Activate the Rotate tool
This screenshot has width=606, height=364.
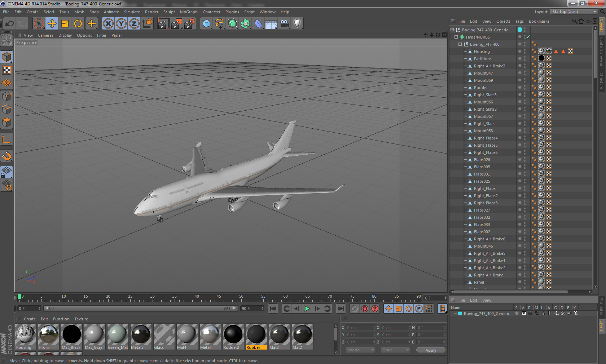tap(78, 24)
